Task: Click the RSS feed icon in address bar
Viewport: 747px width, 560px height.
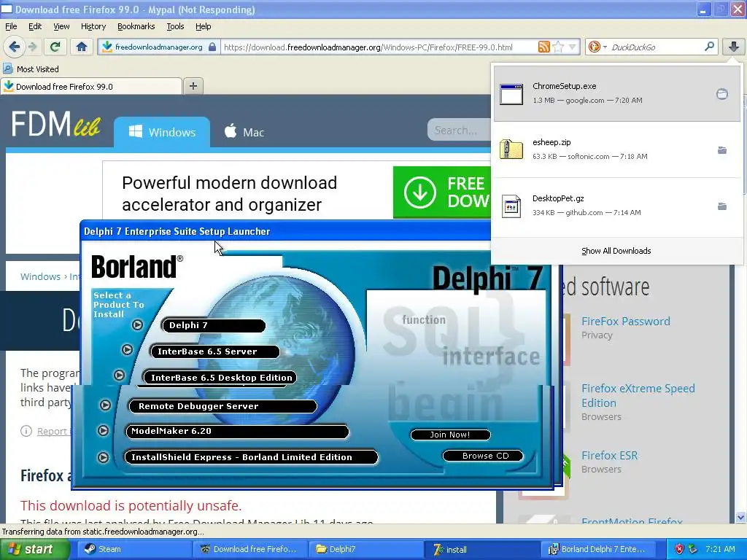Action: coord(543,47)
